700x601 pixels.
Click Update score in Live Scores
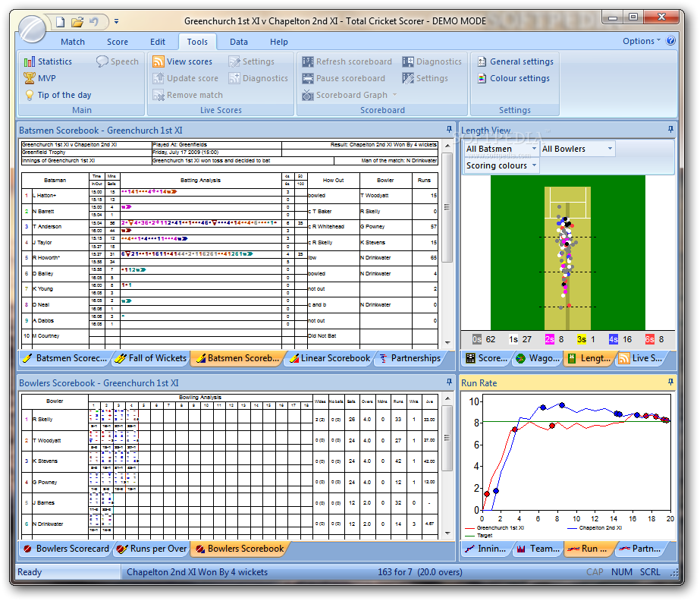click(186, 78)
